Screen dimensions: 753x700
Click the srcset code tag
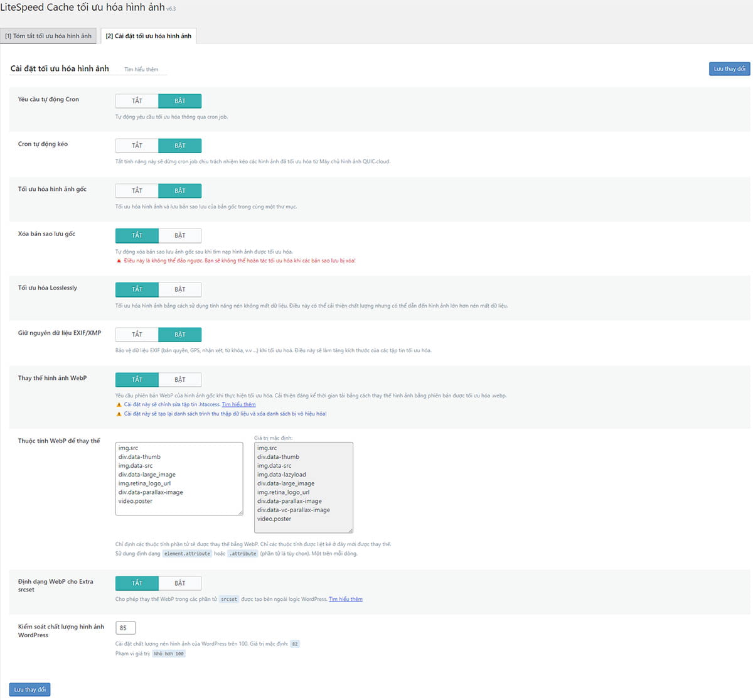point(229,600)
